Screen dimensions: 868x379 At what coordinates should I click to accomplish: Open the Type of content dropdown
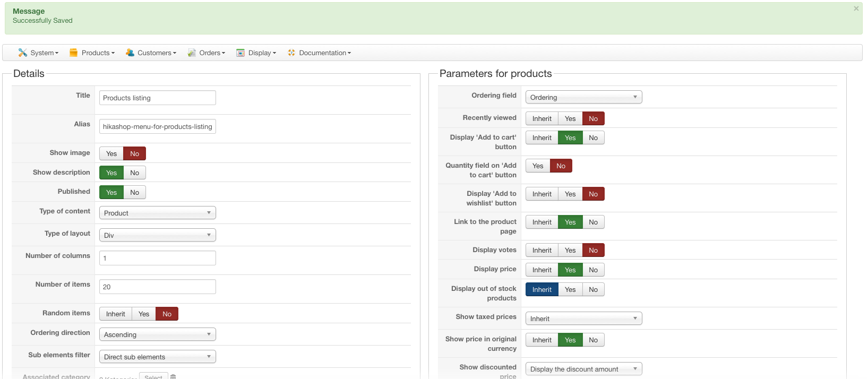pos(157,213)
